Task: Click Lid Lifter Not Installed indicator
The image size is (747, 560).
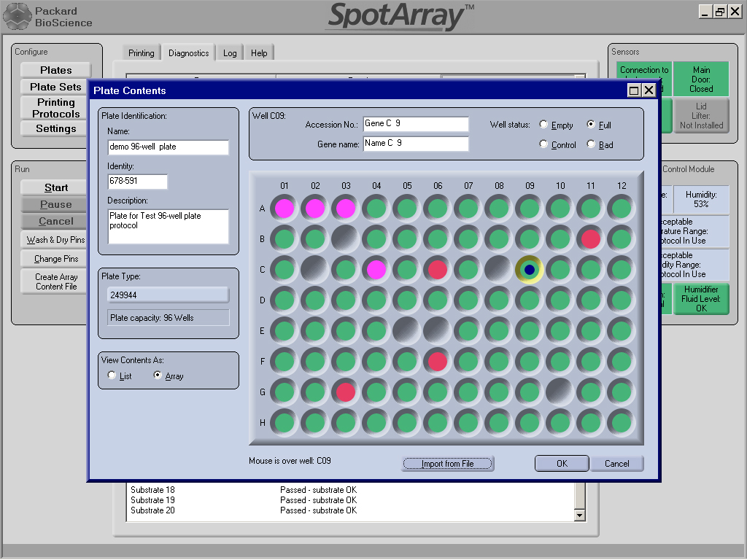Action: tap(701, 116)
